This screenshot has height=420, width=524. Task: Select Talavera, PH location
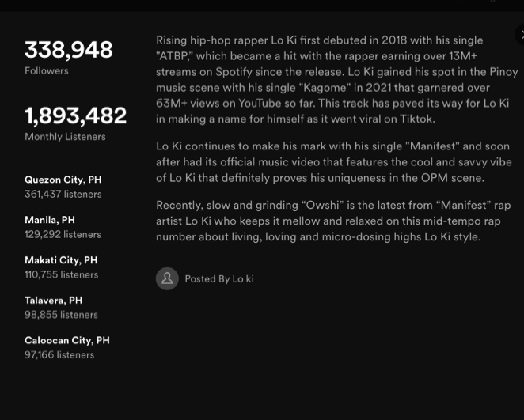click(54, 300)
